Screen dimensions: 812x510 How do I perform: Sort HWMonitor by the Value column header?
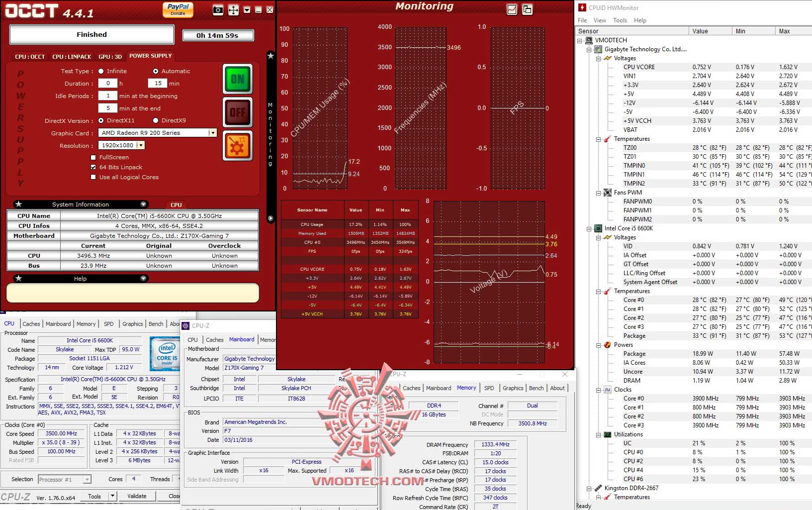[x=710, y=31]
